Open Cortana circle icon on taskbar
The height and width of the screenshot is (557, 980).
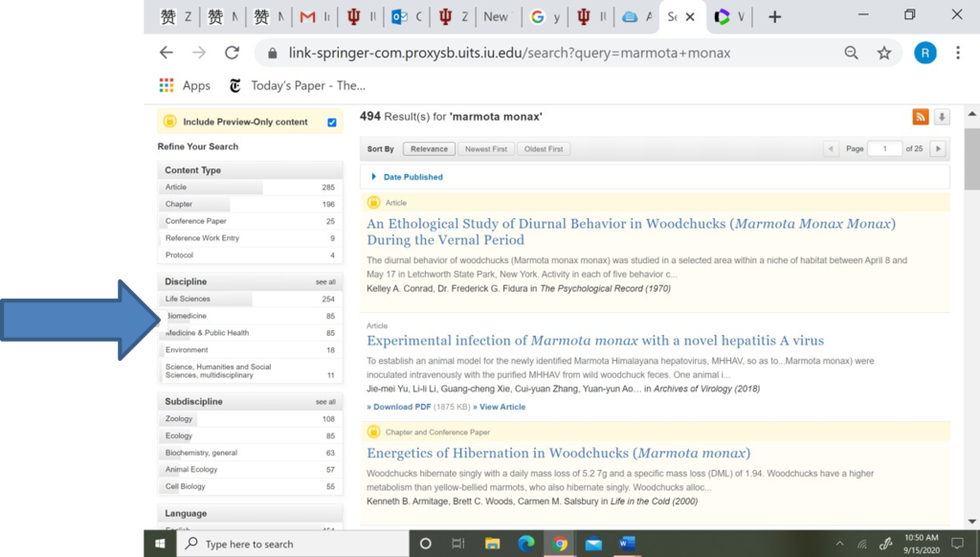coord(426,544)
